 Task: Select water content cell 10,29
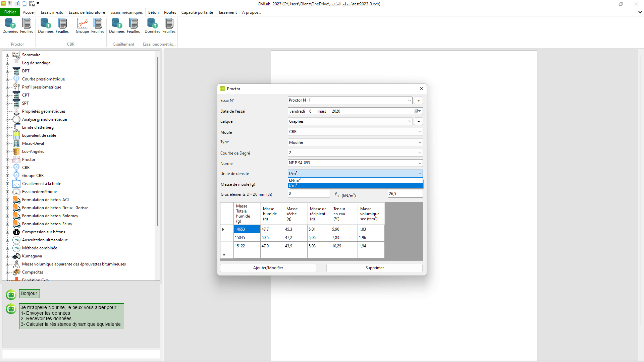(x=344, y=246)
